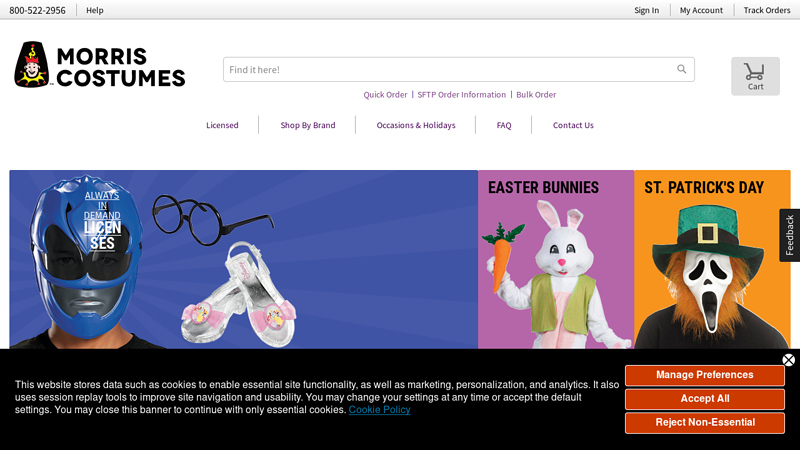Click Sign In at the top
This screenshot has width=800, height=450.
coord(646,10)
